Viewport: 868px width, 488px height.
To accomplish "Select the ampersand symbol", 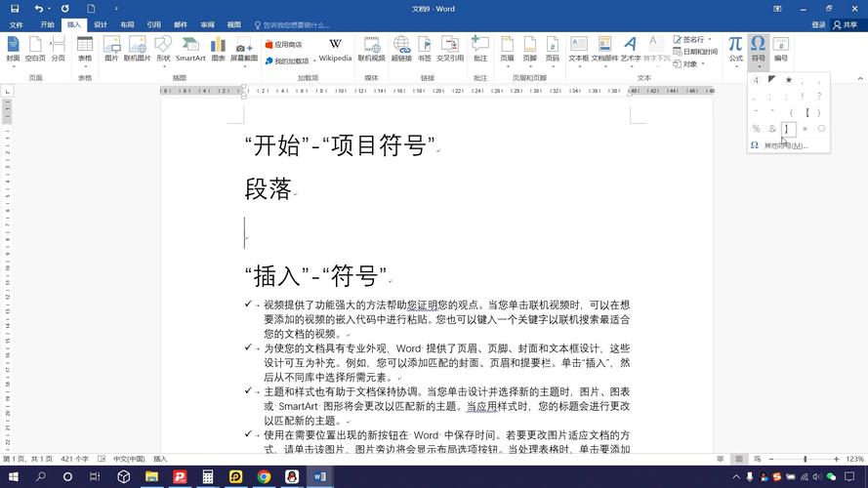I will (772, 129).
